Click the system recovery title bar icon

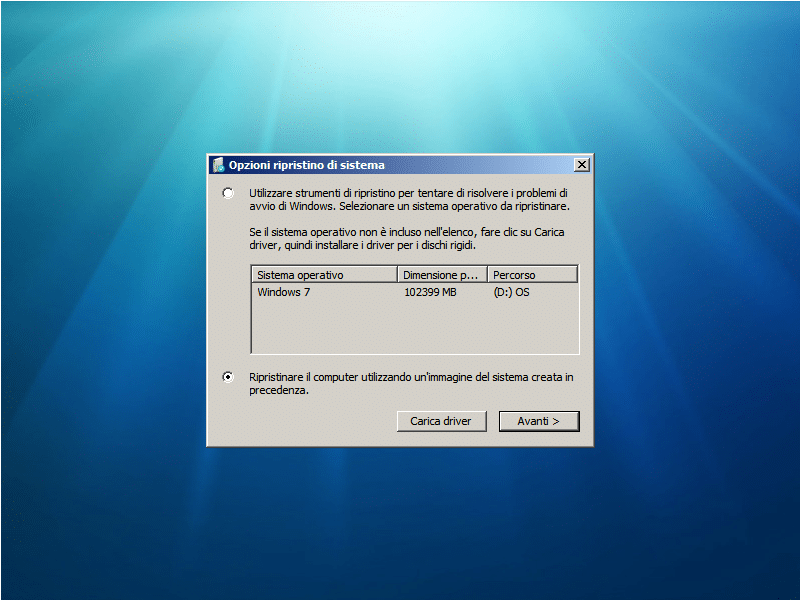tap(218, 165)
